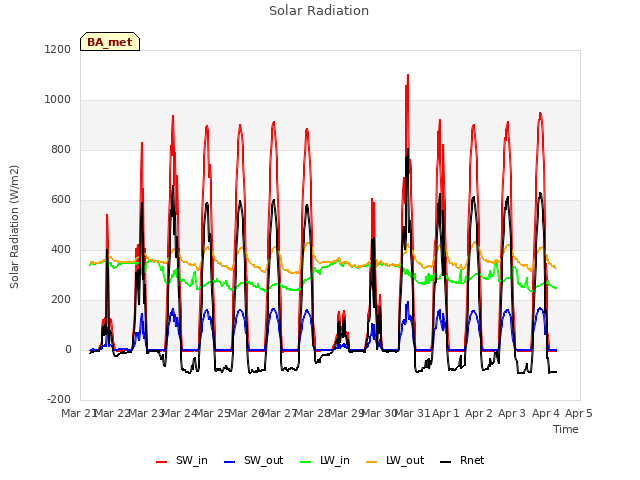
Task: Click the 600 y-axis tick label
Action: tap(61, 200)
